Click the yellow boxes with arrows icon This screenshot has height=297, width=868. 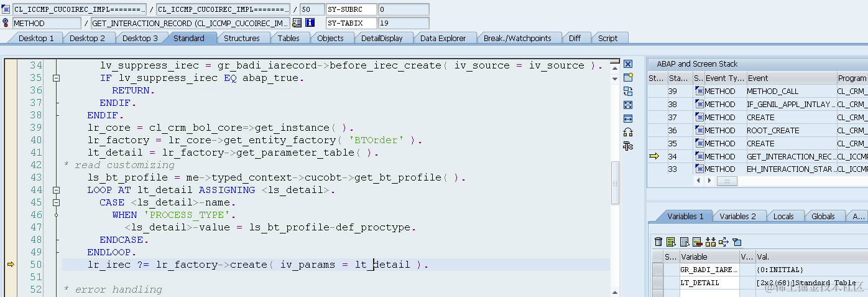click(x=711, y=242)
